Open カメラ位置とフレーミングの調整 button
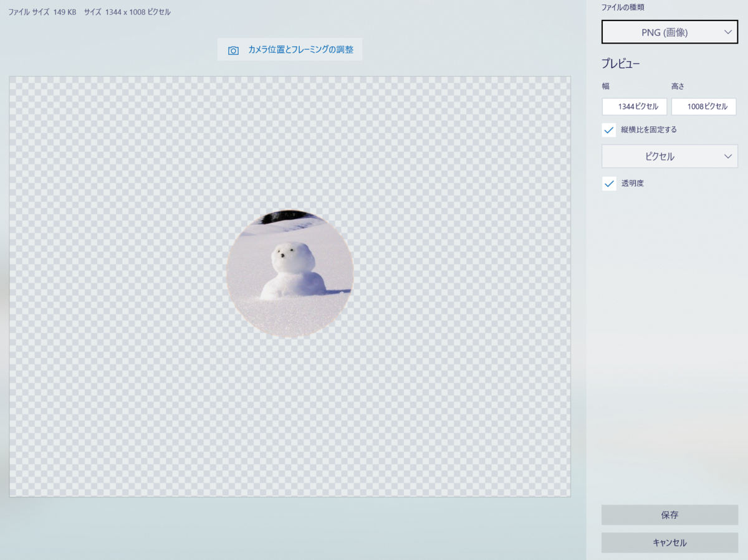Image resolution: width=748 pixels, height=560 pixels. tap(290, 50)
